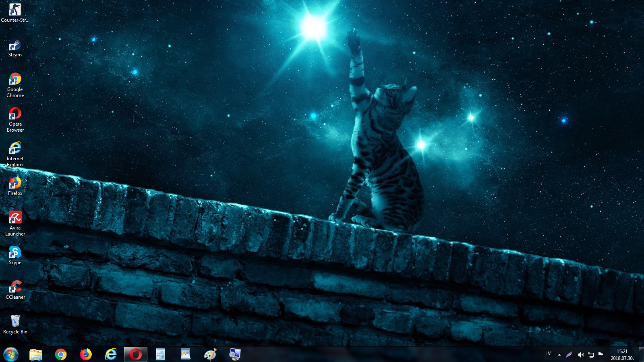Open the Windows Start menu
This screenshot has height=362, width=644.
coord(11,354)
